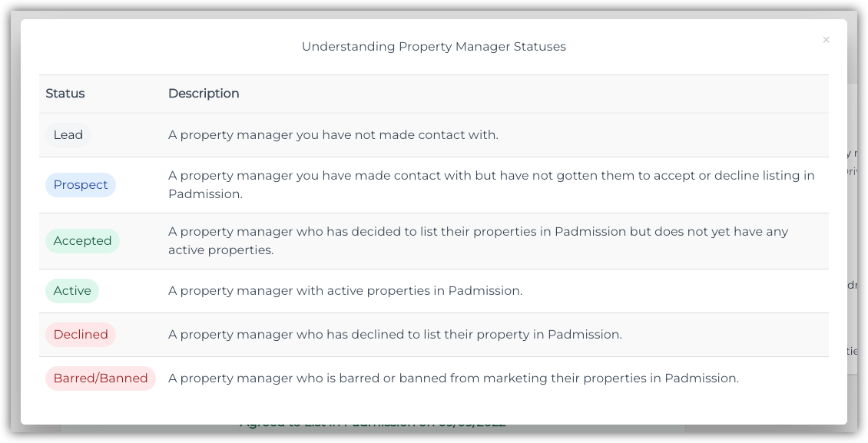The width and height of the screenshot is (868, 443).
Task: Click the Lead status badge
Action: [68, 135]
